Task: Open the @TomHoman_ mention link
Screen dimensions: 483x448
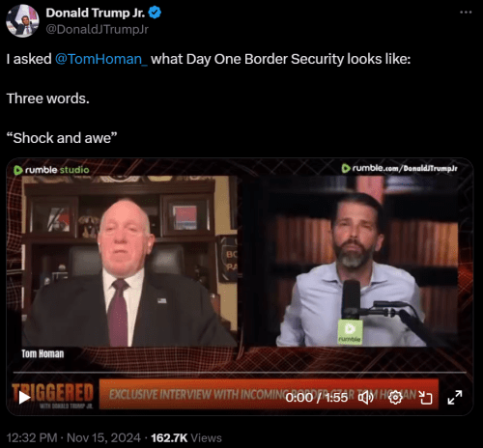Action: (101, 59)
